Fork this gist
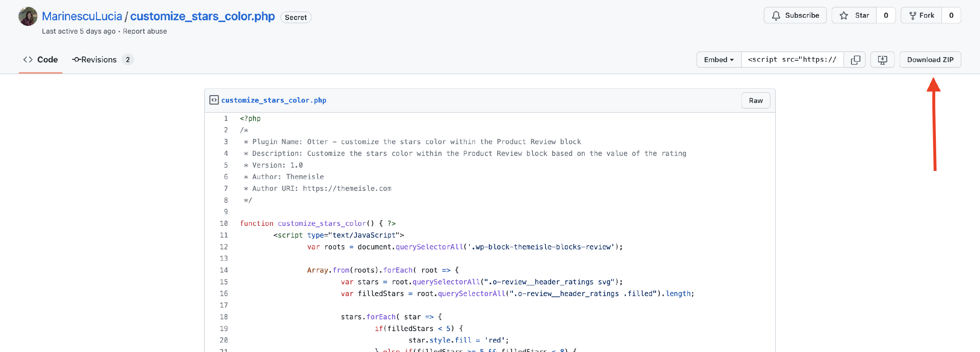980x352 pixels. tap(921, 16)
